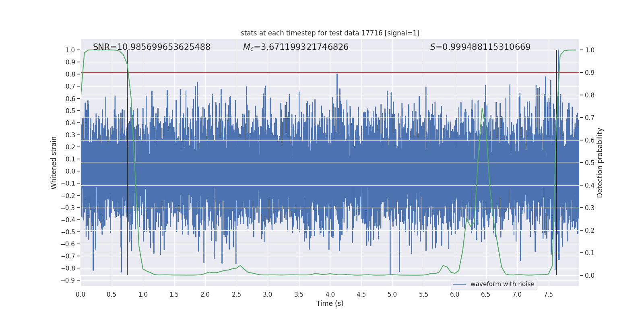Click the blue line sample in legend

459,284
